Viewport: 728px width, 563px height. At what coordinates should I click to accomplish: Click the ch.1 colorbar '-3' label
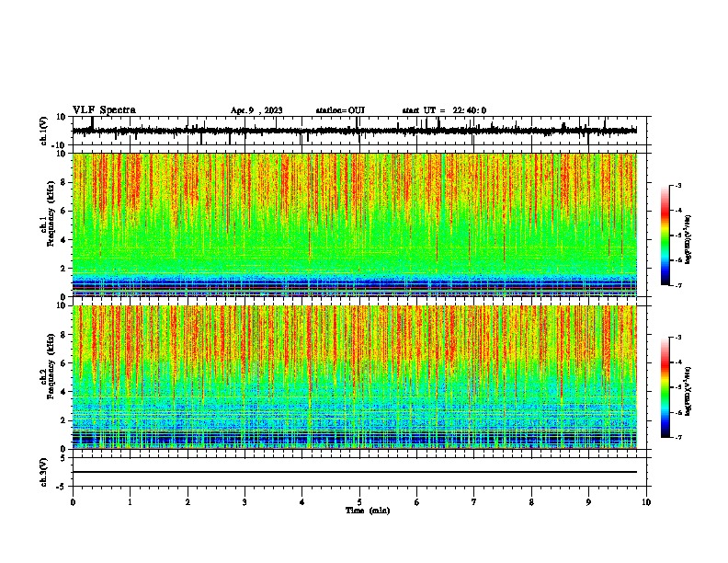[x=677, y=185]
